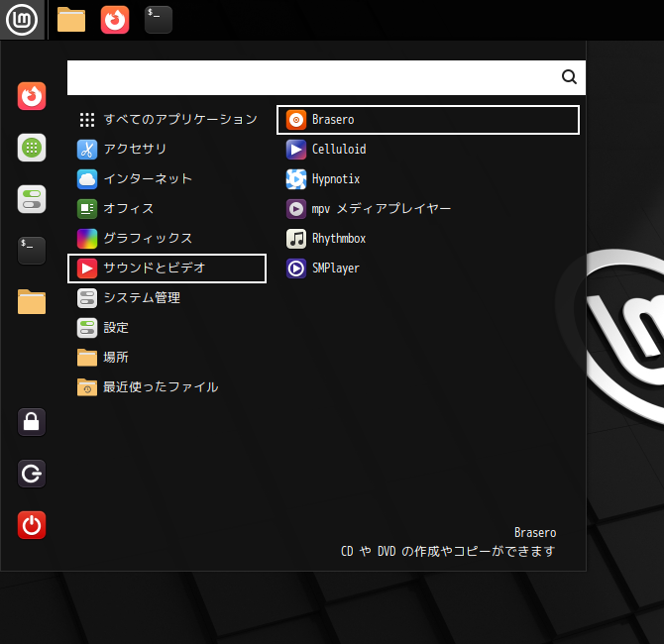This screenshot has height=644, width=664.
Task: Open Firefox from the favorites sidebar
Action: point(32,96)
